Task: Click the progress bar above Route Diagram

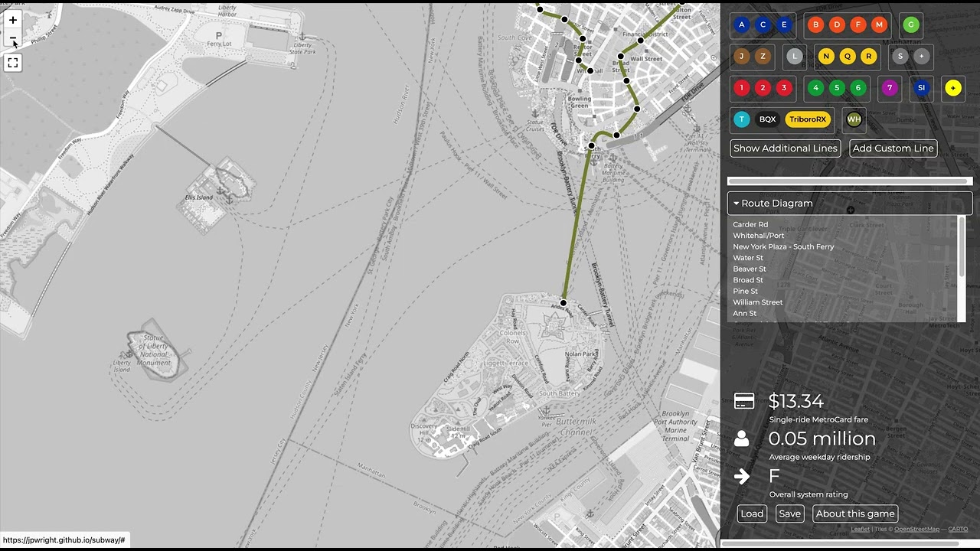Action: click(x=850, y=181)
